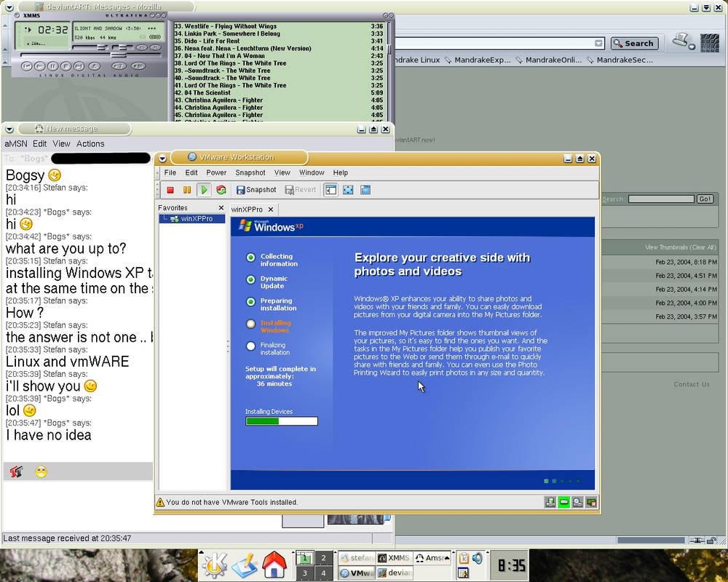Reset the virtual machine with the red-green arrows icon
The height and width of the screenshot is (582, 728).
click(221, 190)
